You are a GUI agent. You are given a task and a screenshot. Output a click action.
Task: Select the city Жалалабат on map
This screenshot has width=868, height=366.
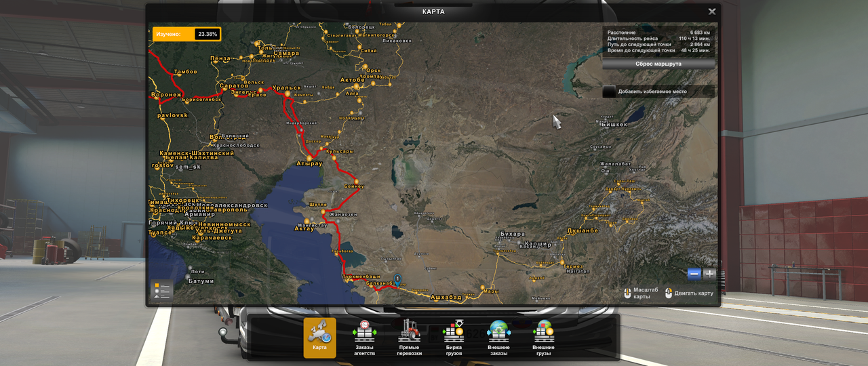(x=615, y=164)
